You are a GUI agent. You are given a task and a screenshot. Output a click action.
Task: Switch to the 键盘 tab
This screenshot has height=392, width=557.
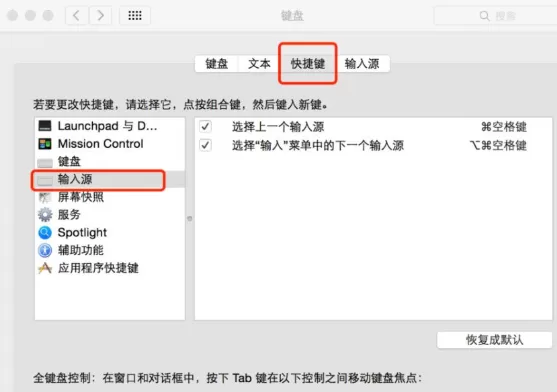pyautogui.click(x=217, y=64)
